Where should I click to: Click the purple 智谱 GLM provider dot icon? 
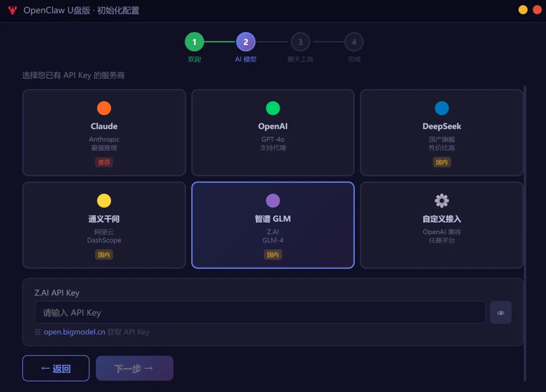273,201
